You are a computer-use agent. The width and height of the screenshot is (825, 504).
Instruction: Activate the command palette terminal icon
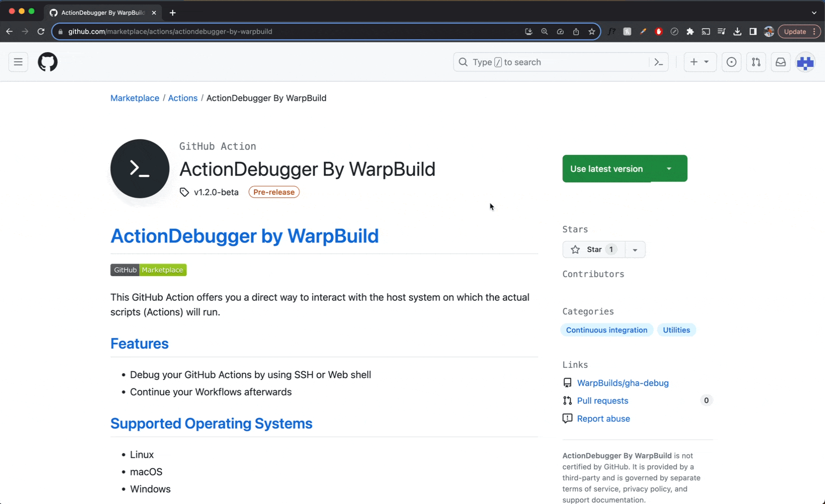[658, 62]
